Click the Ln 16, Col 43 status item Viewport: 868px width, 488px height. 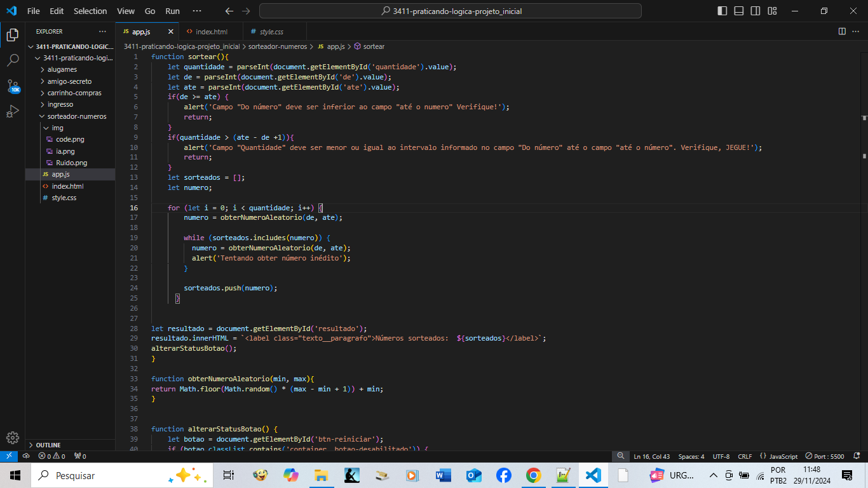click(651, 456)
